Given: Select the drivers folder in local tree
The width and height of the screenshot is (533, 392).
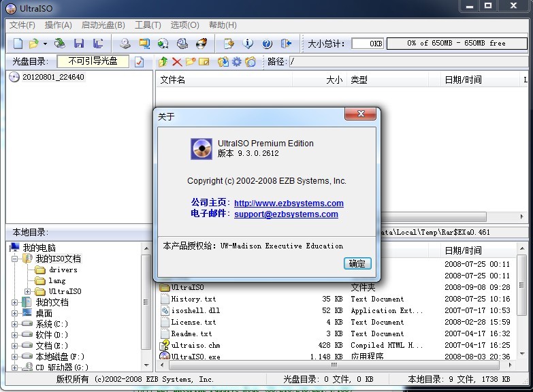Looking at the screenshot, I should [63, 270].
